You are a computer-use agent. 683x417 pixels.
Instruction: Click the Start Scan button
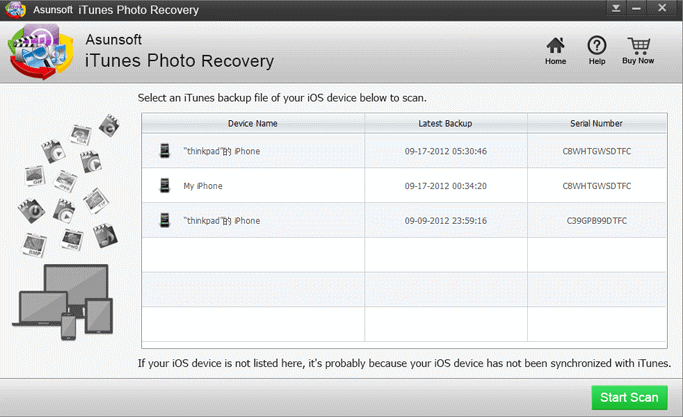(x=629, y=397)
